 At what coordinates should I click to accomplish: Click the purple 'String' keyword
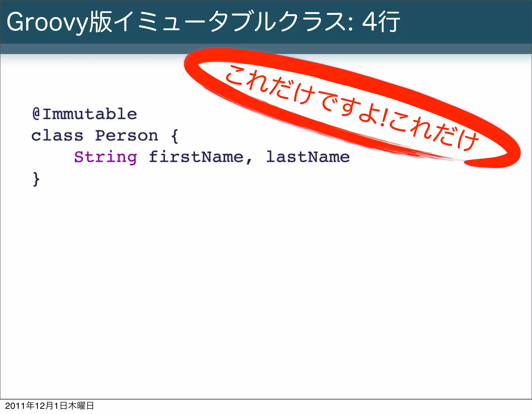click(105, 157)
